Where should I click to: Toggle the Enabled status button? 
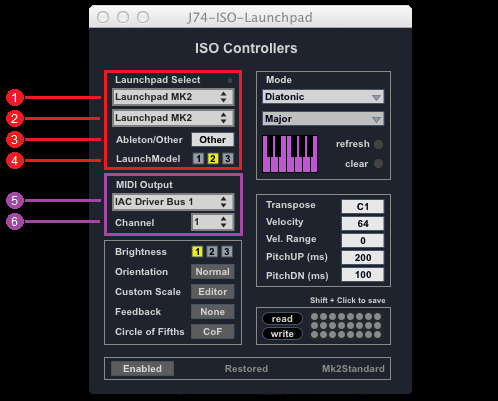pos(142,369)
